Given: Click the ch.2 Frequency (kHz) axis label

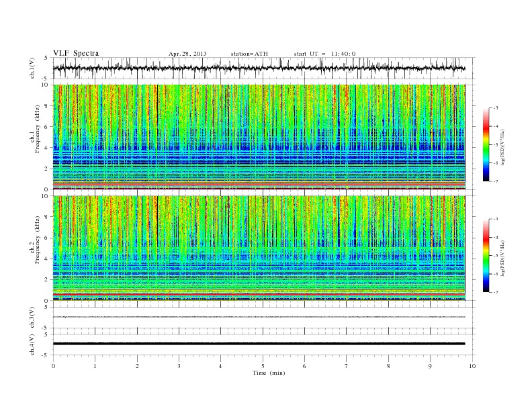Looking at the screenshot, I should (x=35, y=239).
